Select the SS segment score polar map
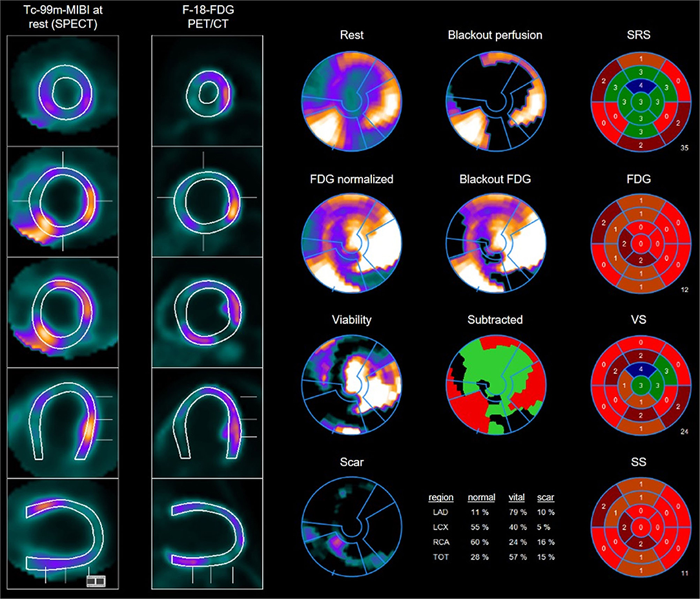Viewport: 700px width, 599px height. point(641,527)
